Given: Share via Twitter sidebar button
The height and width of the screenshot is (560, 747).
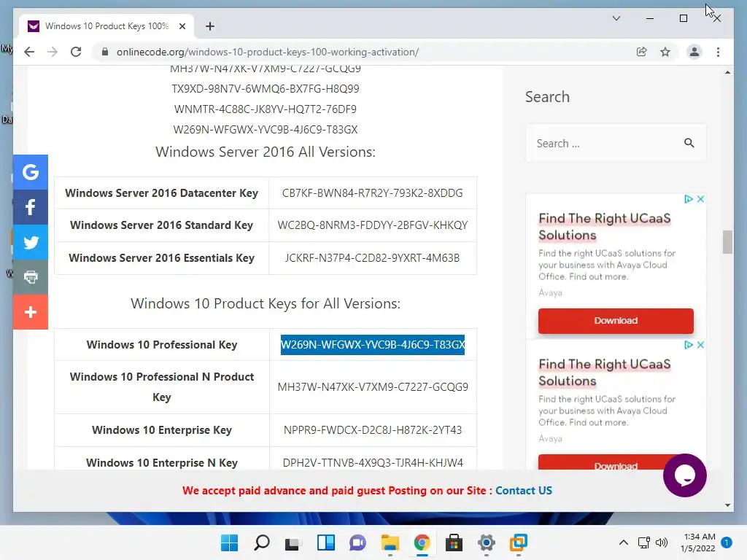Looking at the screenshot, I should (31, 242).
